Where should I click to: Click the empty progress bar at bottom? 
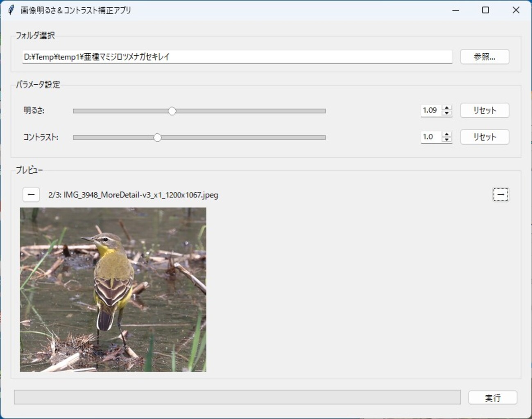237,397
